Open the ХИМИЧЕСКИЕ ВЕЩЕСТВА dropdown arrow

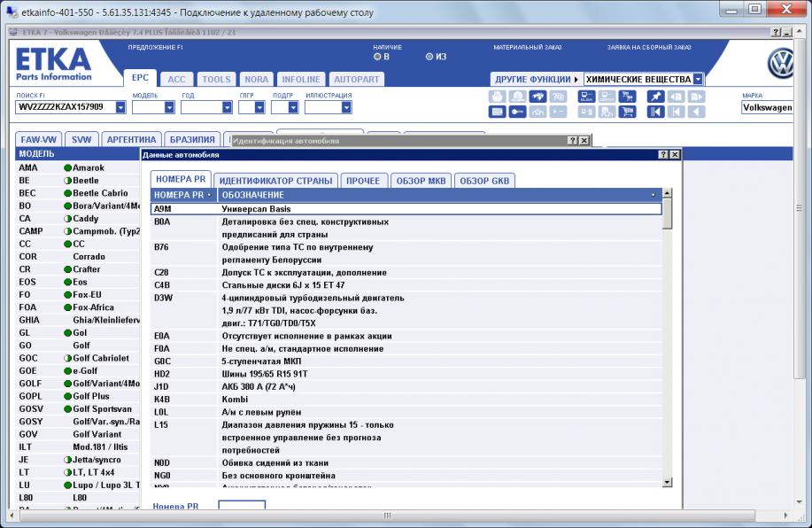pos(698,79)
